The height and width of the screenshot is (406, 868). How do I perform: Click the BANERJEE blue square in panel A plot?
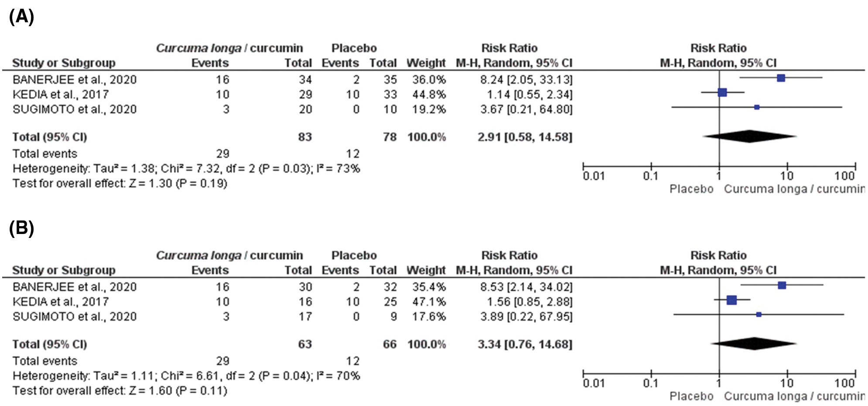[x=781, y=78]
